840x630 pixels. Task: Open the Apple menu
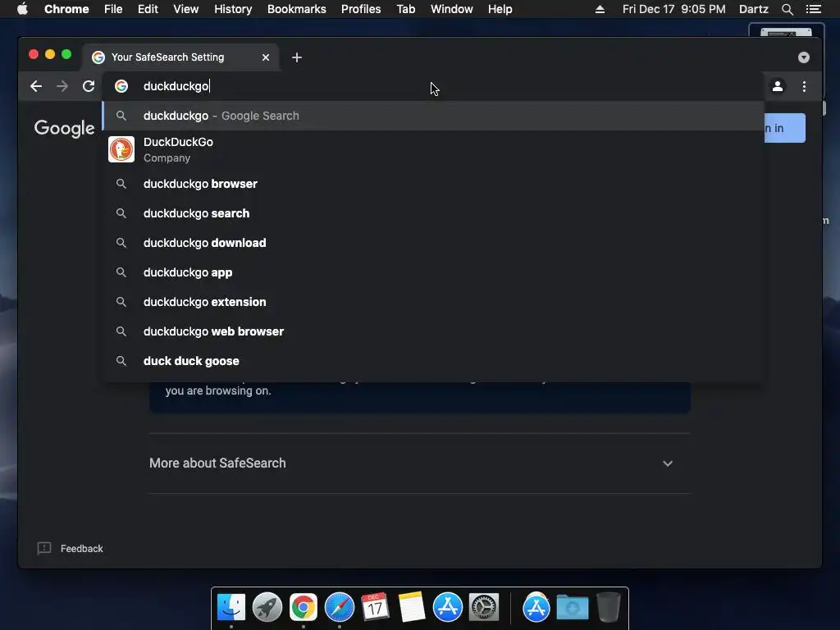tap(22, 9)
